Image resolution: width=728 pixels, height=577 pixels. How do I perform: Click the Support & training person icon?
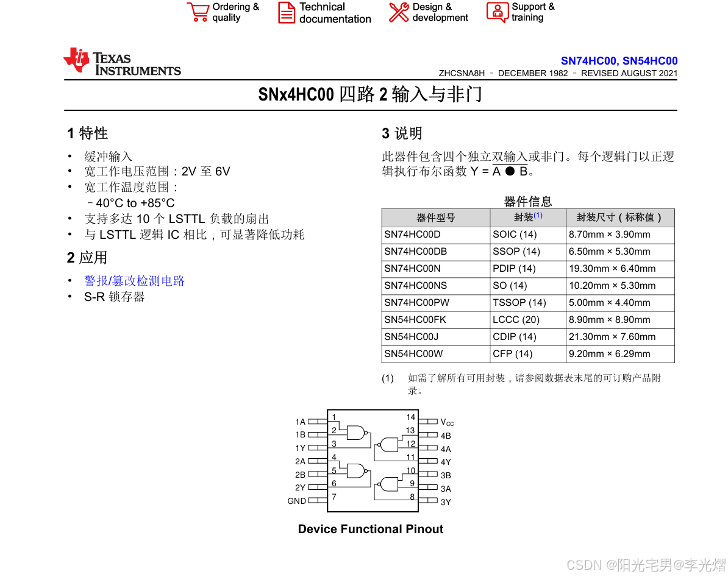(x=498, y=12)
